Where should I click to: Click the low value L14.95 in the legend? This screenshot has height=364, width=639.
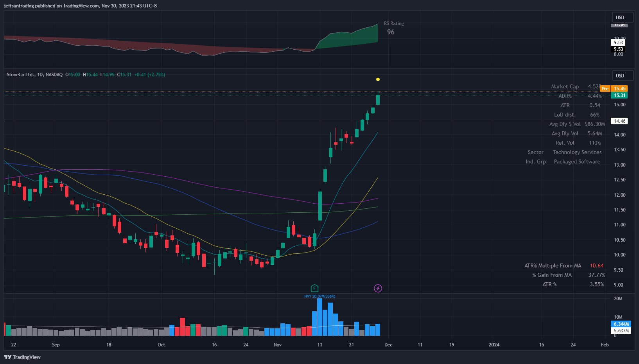tap(108, 75)
